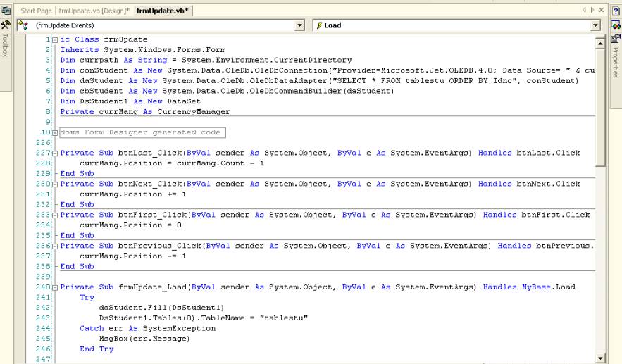Switch to the Start Page tab
Viewport: 622px width, 364px height.
36,11
